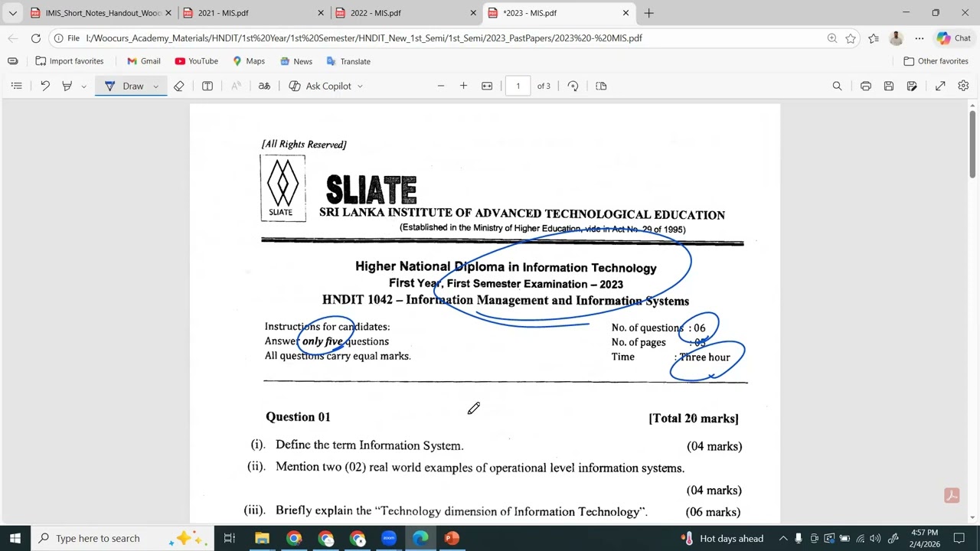Add this page to favorites star
980x551 pixels.
point(851,38)
